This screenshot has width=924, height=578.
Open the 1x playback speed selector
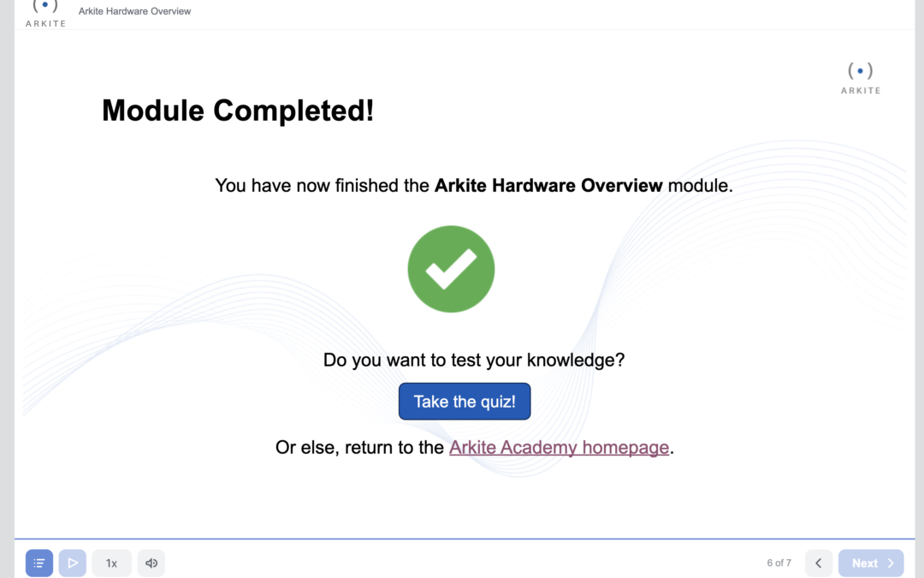click(x=111, y=563)
